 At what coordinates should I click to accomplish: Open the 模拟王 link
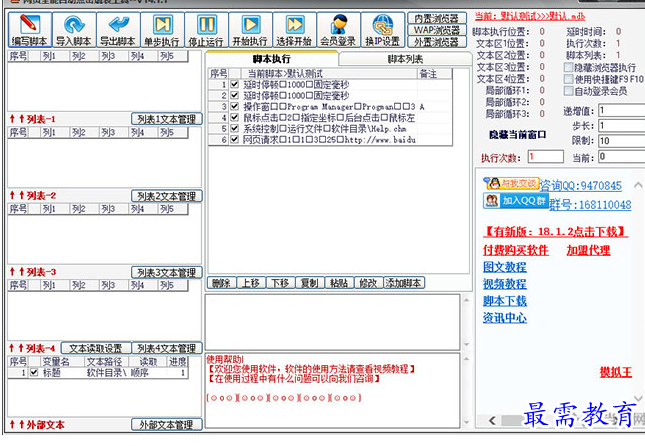(616, 372)
